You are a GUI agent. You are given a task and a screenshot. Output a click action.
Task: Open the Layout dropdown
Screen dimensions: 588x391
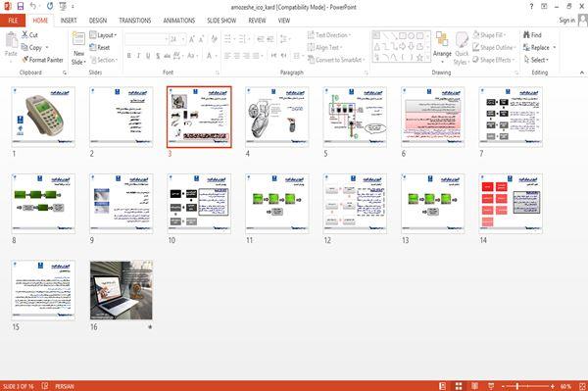(103, 35)
